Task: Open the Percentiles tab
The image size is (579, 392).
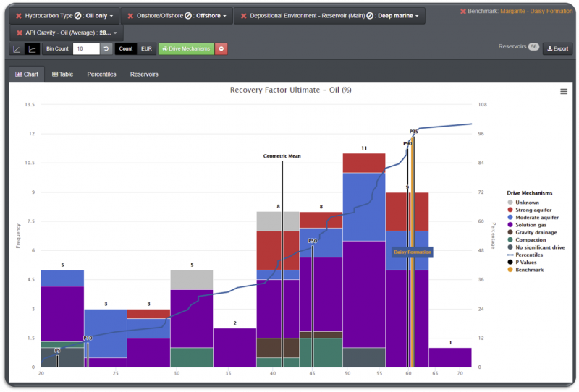Action: [101, 74]
